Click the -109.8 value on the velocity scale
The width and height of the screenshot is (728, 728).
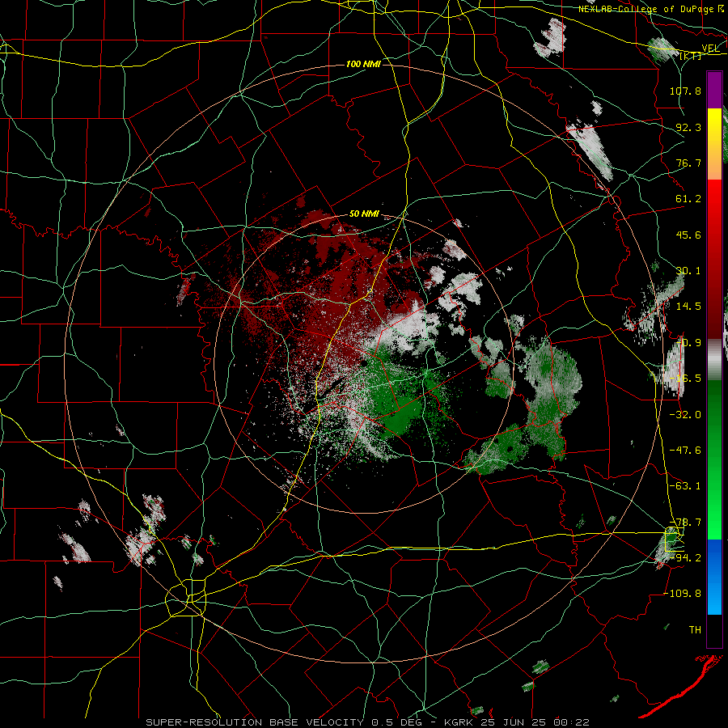coord(683,594)
